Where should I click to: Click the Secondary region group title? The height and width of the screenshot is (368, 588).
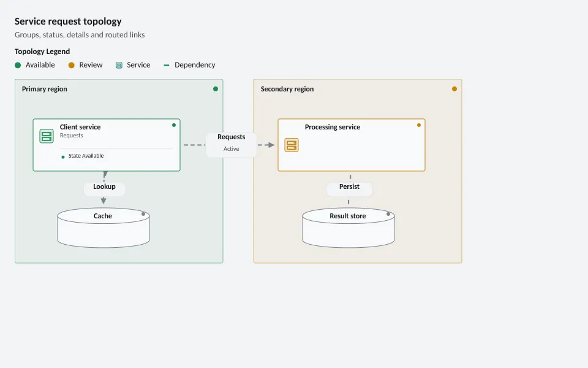(x=287, y=89)
